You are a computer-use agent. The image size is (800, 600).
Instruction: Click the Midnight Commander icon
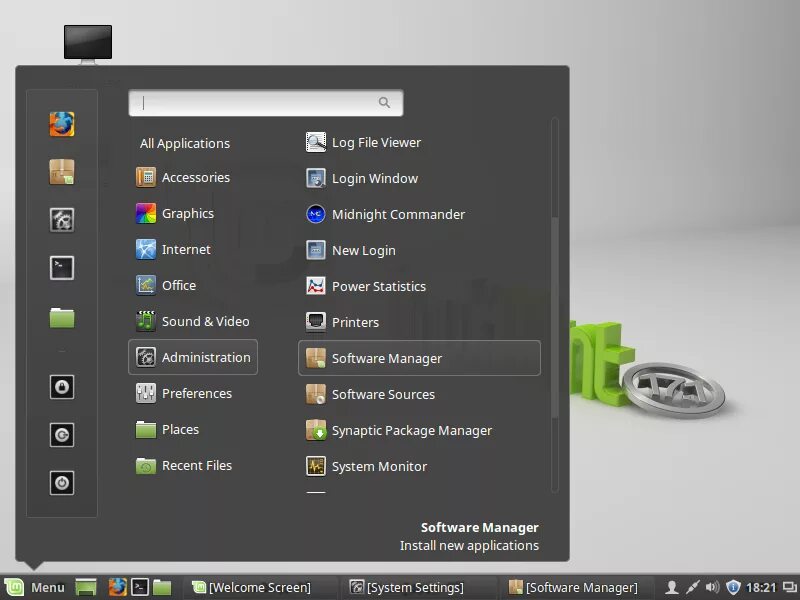(316, 214)
